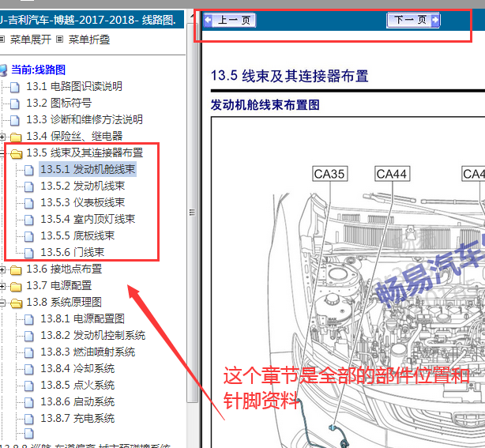Open 13.8.6 启动系统 item
The image size is (485, 448).
point(77,402)
